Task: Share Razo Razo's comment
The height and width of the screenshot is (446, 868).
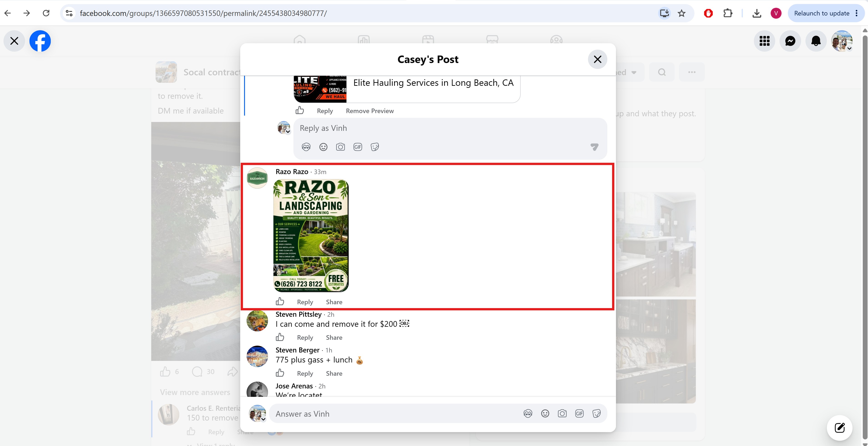Action: click(334, 302)
